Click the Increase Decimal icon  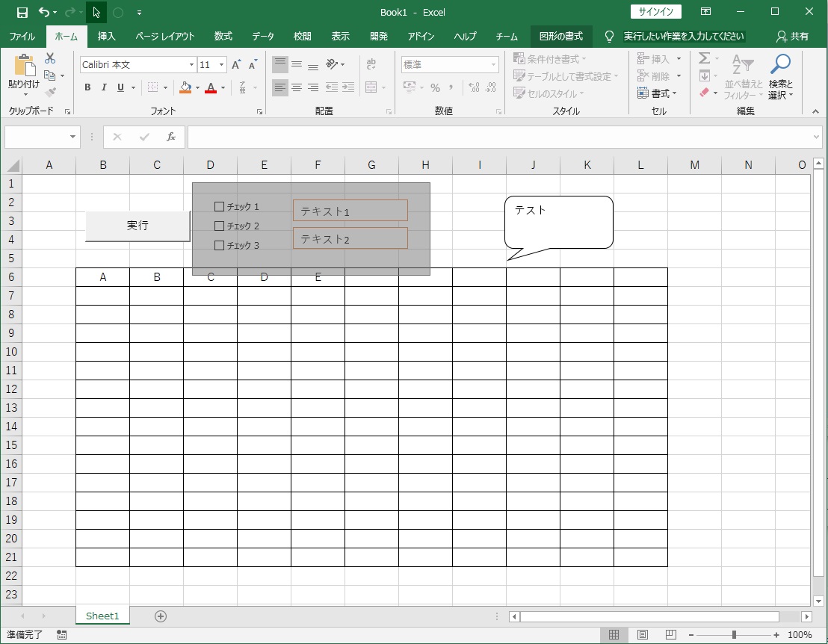coord(475,87)
